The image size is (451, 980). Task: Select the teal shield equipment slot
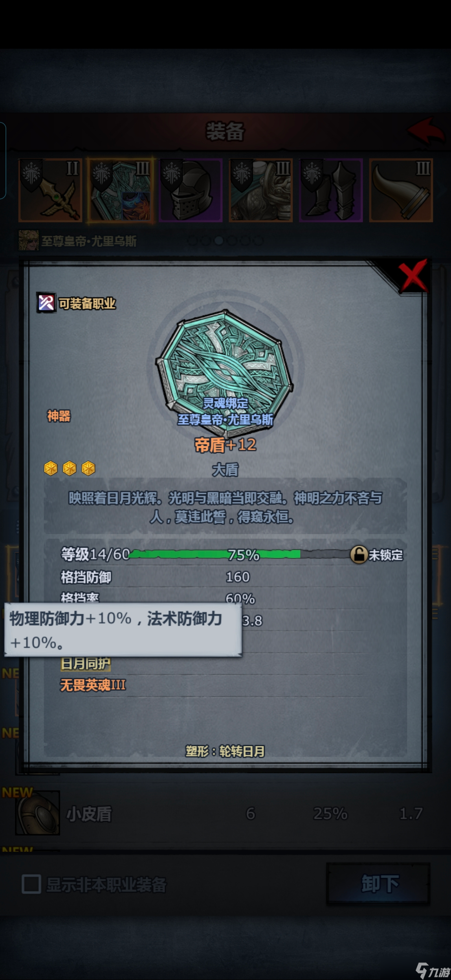pos(121,190)
